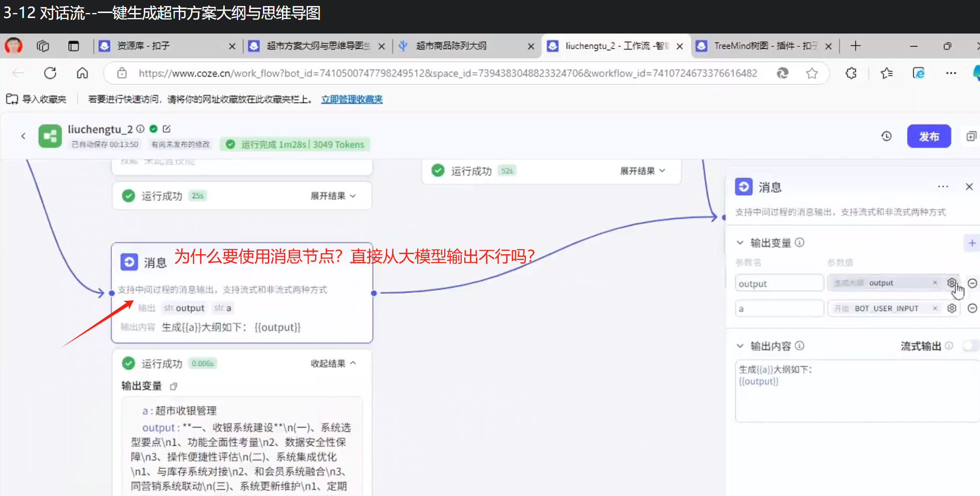The image size is (980, 496).
Task: Open run history via the clock icon near 发布
Action: (887, 136)
